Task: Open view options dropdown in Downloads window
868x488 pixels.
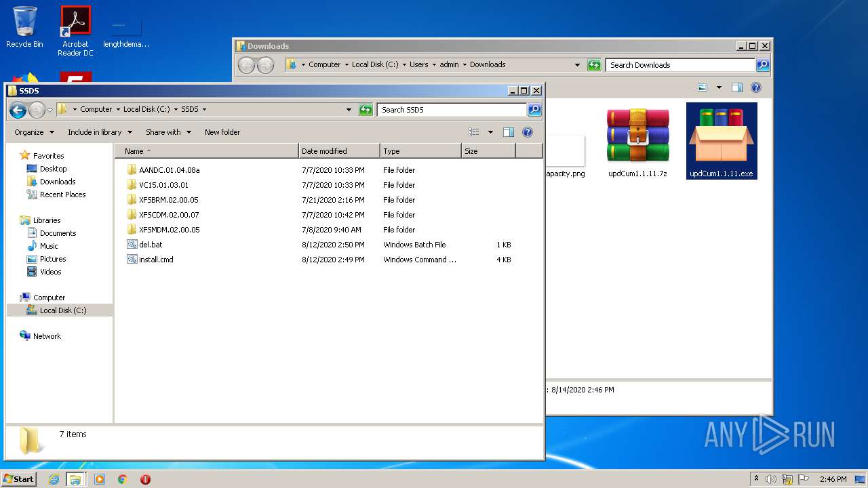Action: 719,87
